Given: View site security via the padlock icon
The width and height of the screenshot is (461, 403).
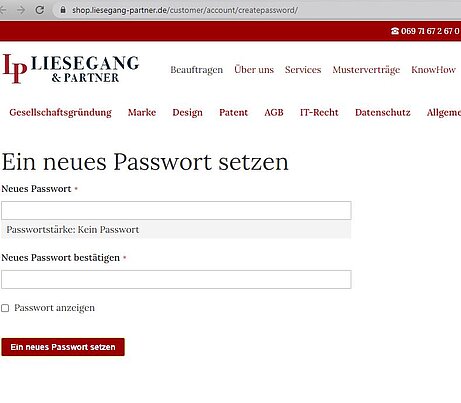Looking at the screenshot, I should [63, 10].
